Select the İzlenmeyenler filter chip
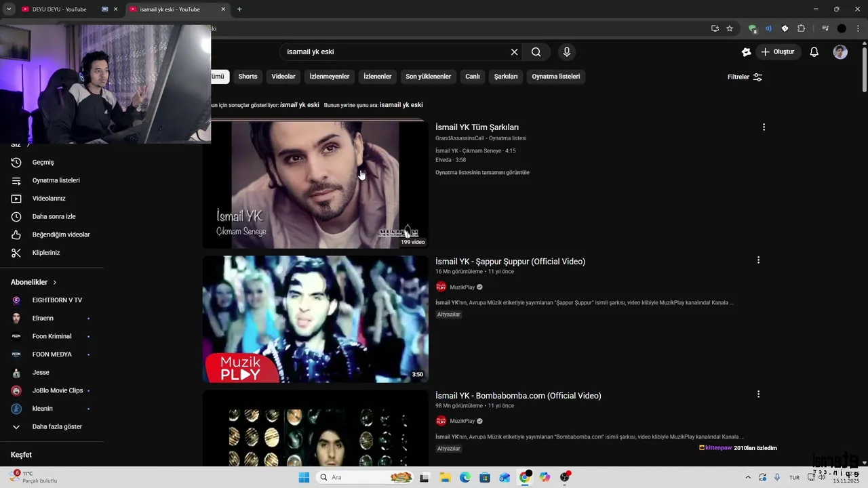This screenshot has width=868, height=488. [330, 77]
